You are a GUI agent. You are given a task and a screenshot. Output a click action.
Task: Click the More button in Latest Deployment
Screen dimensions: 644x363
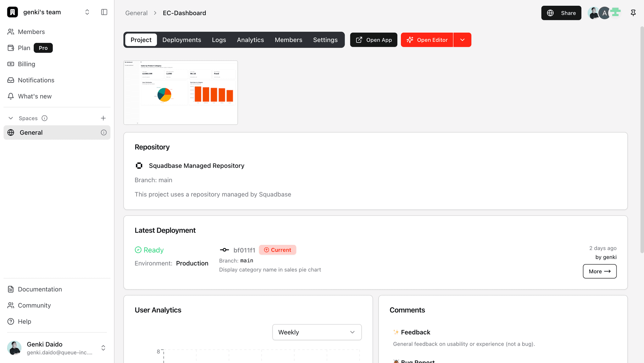599,271
